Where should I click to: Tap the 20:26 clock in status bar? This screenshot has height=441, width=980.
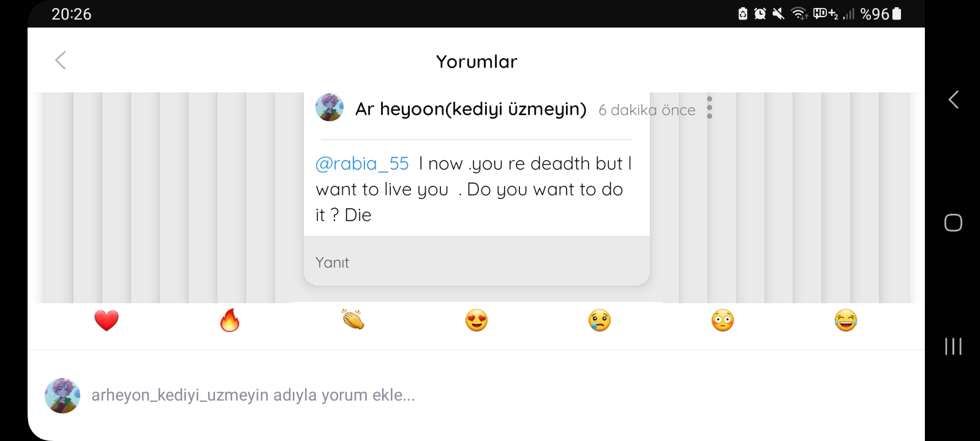click(x=71, y=14)
